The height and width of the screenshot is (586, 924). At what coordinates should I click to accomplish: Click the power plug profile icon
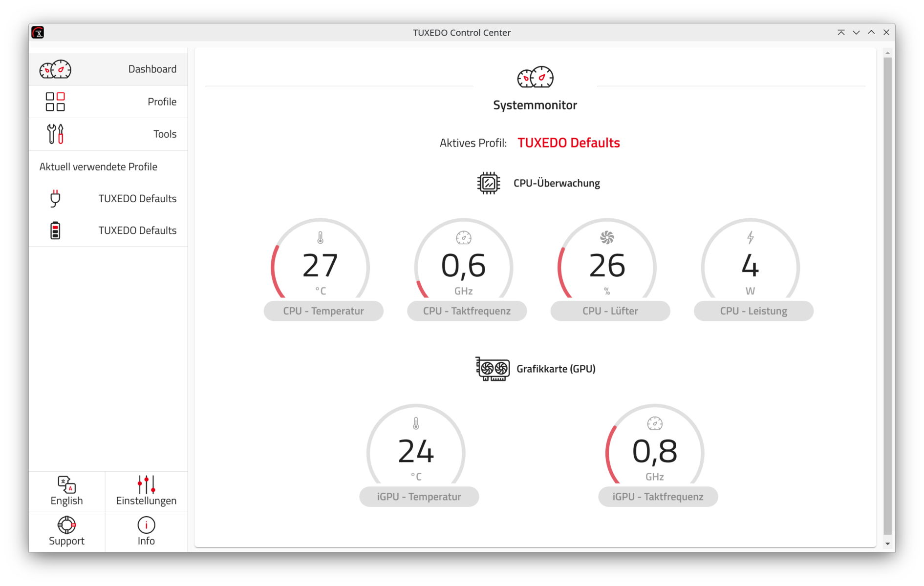(55, 198)
